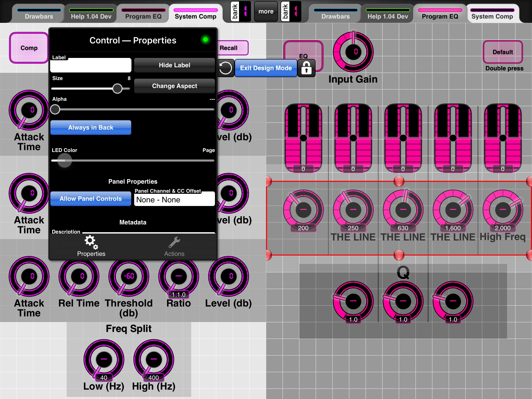Viewport: 532px width, 399px height.
Task: Click the LED Color slider thumb
Action: 64,160
